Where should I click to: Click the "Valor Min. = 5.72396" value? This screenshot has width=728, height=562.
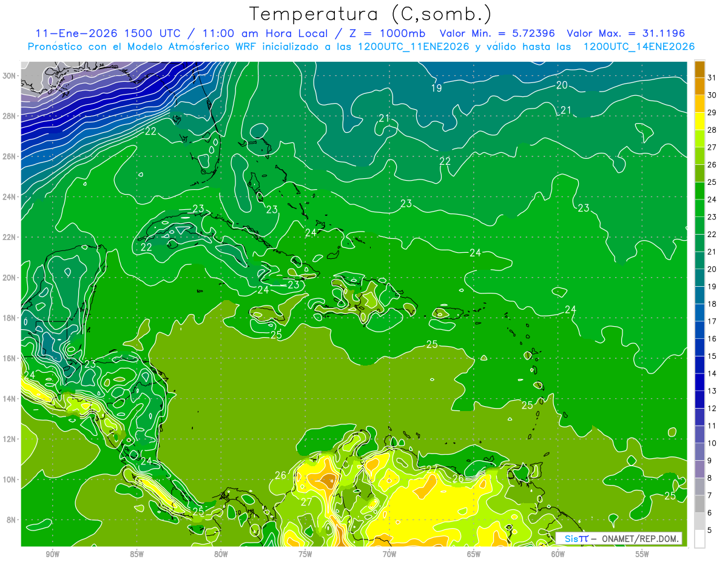tap(497, 33)
